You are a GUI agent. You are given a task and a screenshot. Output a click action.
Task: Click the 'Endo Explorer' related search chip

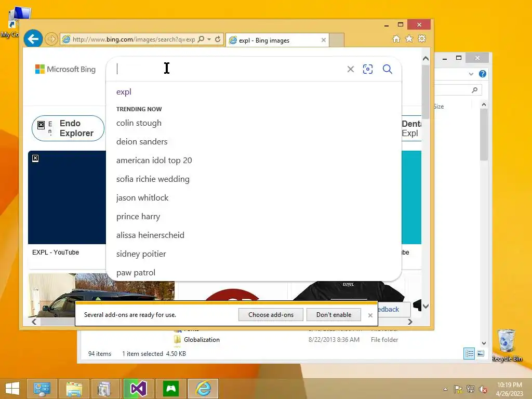68,128
